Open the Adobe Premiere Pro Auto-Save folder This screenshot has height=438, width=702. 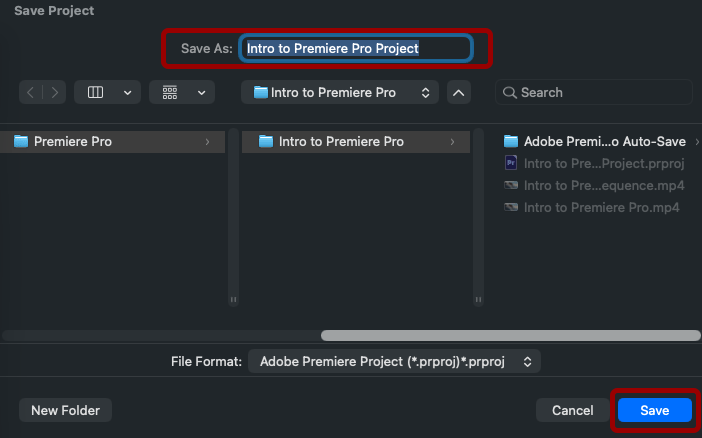tap(601, 142)
